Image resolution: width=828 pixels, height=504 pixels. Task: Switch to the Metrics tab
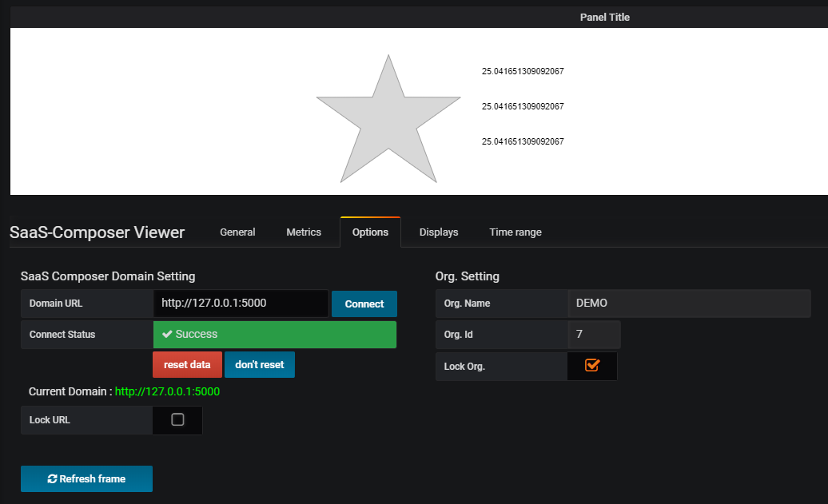click(304, 232)
